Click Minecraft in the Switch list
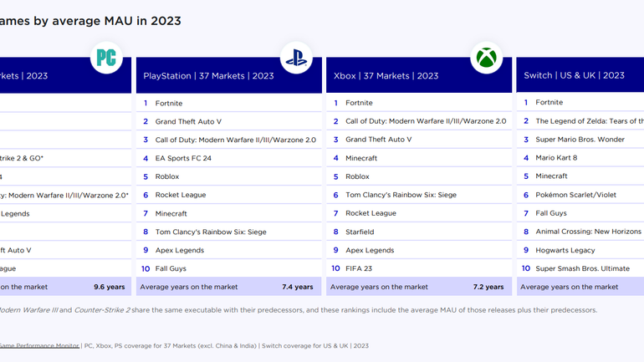This screenshot has width=644, height=362. [580, 176]
